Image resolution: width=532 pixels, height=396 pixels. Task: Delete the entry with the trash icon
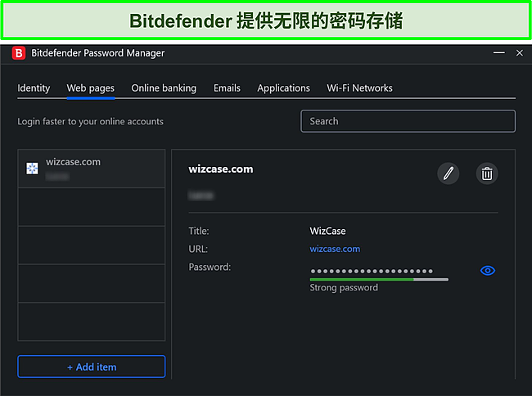click(487, 173)
